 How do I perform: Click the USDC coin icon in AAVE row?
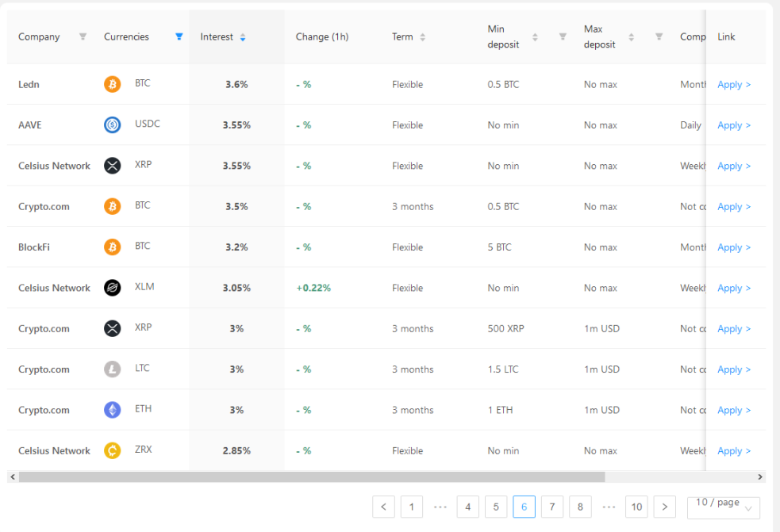click(113, 124)
